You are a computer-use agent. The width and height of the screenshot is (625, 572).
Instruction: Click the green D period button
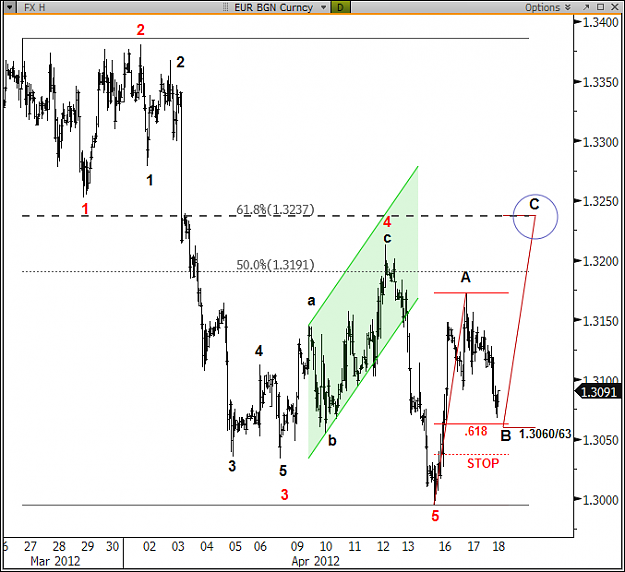pyautogui.click(x=340, y=7)
